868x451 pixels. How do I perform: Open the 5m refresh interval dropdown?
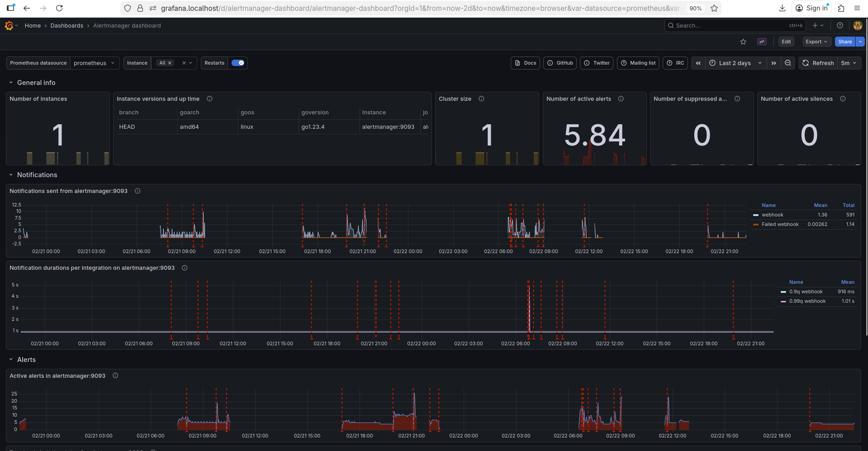(849, 63)
